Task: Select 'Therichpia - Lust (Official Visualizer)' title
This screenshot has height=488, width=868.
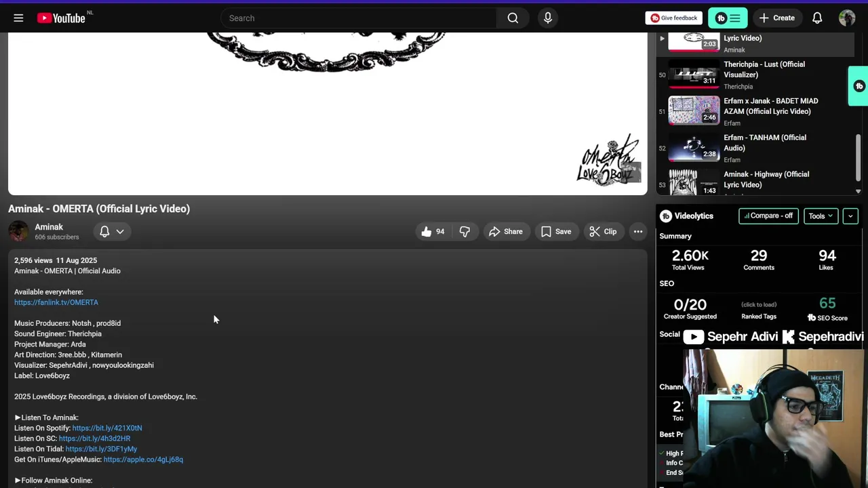Action: click(764, 70)
